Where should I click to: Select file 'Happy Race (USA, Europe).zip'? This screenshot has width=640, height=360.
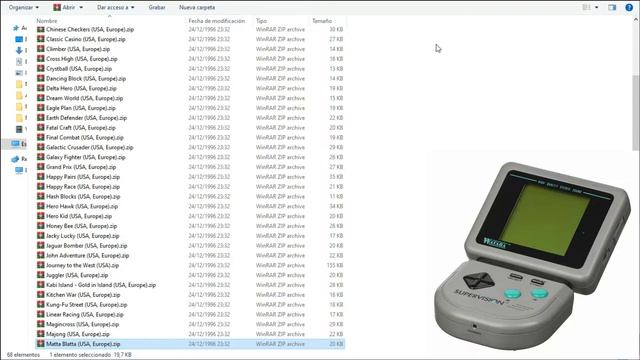click(x=83, y=187)
